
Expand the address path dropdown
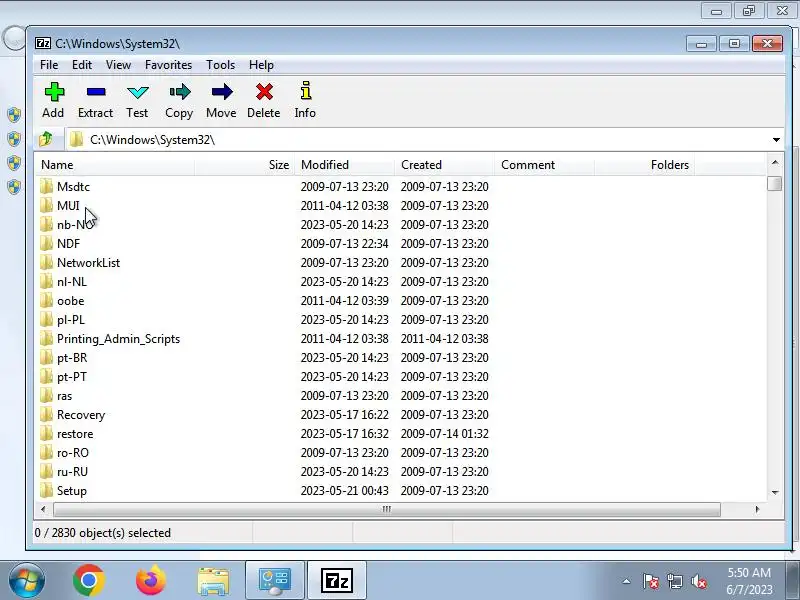point(776,139)
